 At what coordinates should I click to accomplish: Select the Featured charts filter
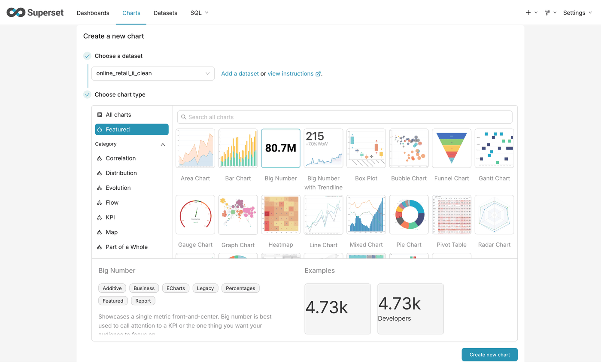tap(132, 129)
